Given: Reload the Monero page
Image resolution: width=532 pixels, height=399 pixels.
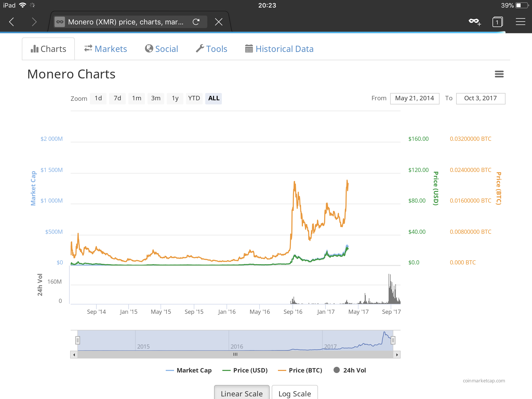Looking at the screenshot, I should coord(196,22).
